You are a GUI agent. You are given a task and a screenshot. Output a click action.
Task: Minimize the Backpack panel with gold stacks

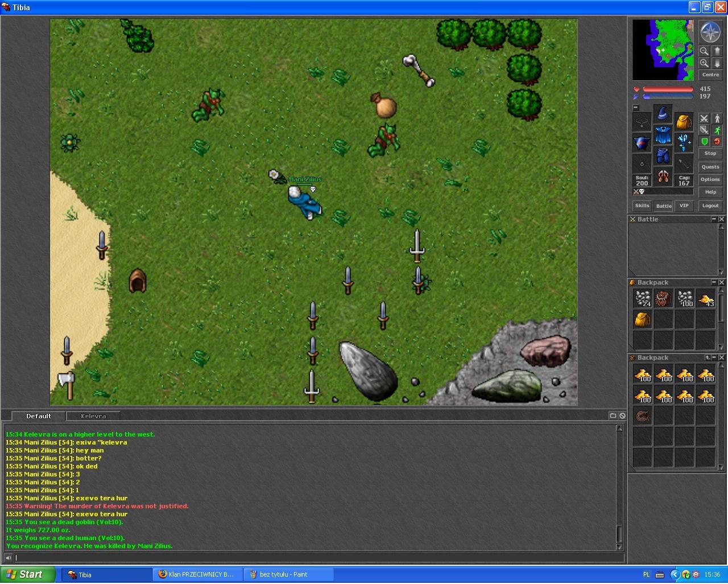click(714, 357)
